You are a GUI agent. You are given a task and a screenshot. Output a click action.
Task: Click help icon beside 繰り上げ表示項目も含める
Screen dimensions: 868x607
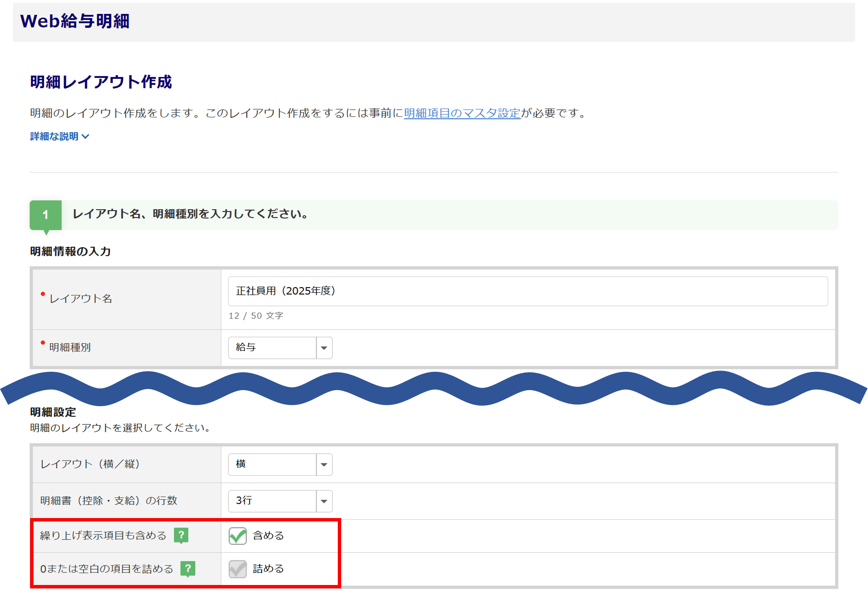pyautogui.click(x=181, y=535)
